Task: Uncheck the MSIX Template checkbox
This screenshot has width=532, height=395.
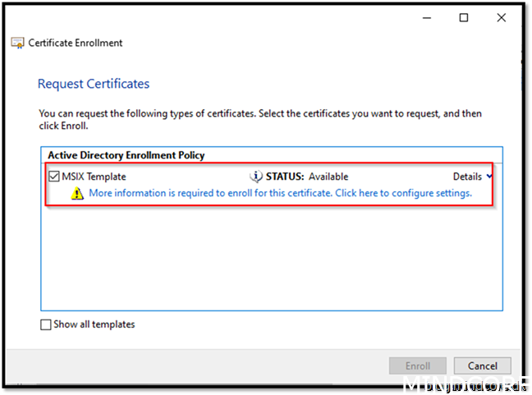Action: click(x=54, y=176)
